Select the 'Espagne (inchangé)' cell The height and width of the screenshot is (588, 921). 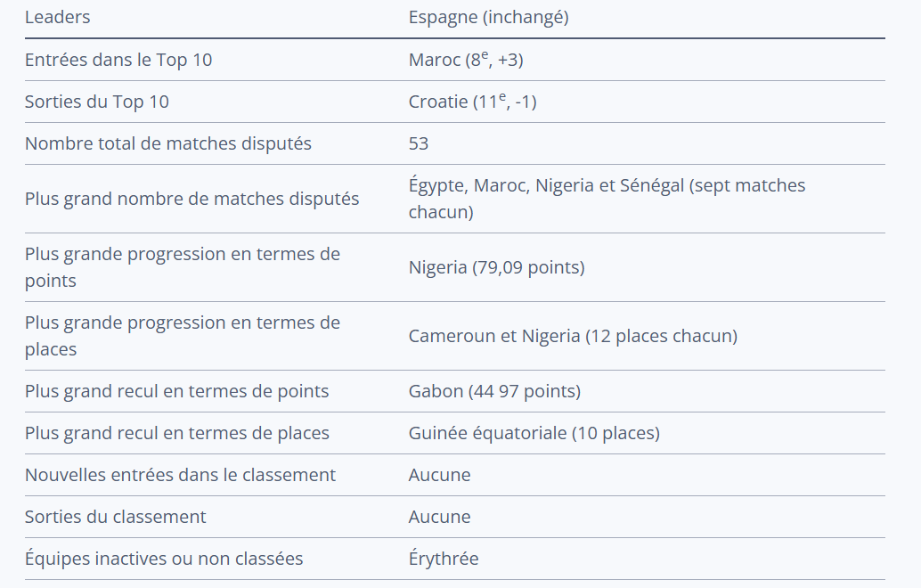[488, 17]
